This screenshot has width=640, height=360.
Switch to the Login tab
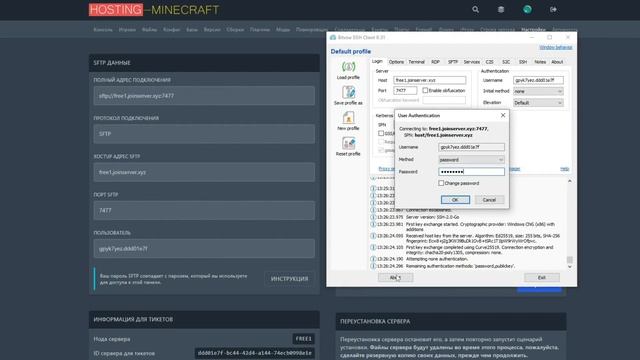377,62
